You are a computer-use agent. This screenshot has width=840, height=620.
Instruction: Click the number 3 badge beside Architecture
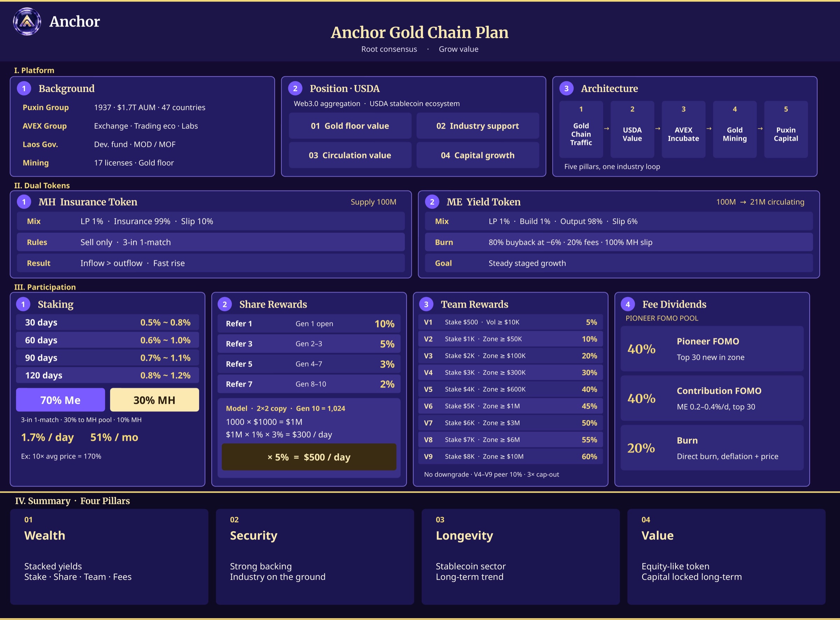point(567,89)
